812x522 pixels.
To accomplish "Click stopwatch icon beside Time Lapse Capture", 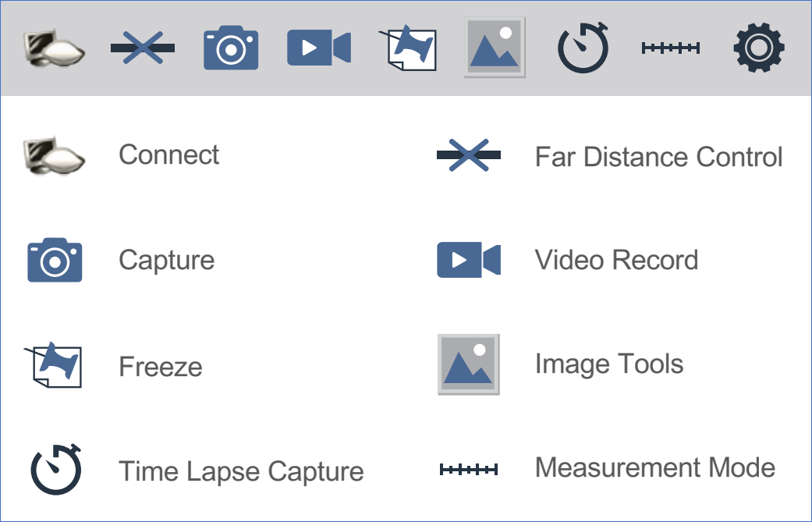I will pos(56,470).
